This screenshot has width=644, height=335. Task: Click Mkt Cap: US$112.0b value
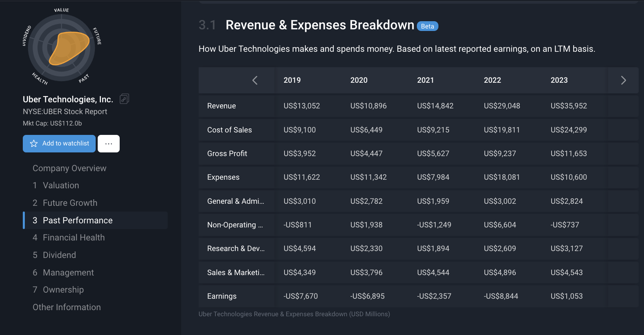click(53, 123)
